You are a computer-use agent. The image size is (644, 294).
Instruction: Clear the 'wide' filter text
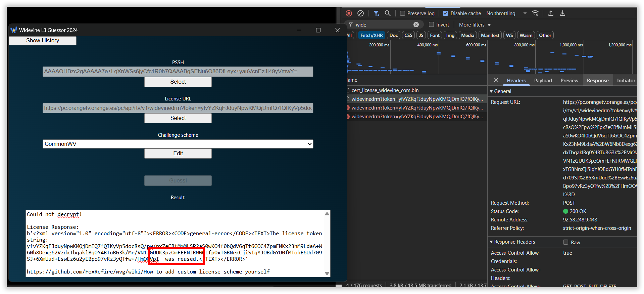tap(416, 25)
